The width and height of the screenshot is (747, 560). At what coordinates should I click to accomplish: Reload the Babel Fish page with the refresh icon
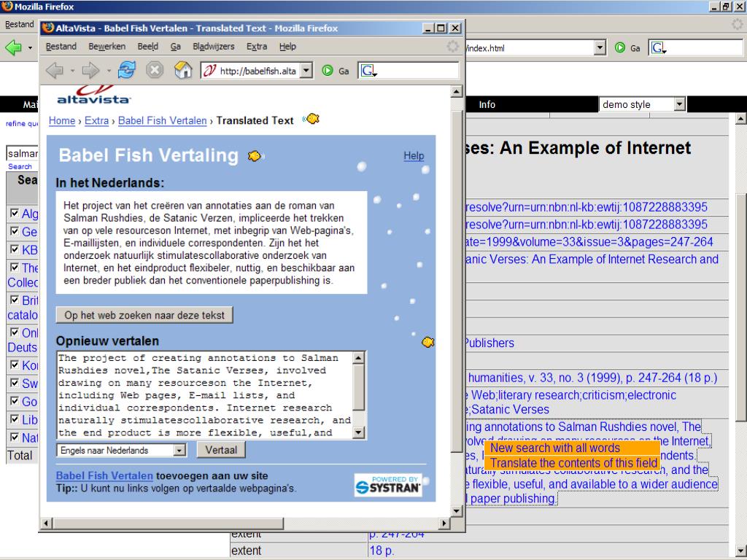coord(127,71)
